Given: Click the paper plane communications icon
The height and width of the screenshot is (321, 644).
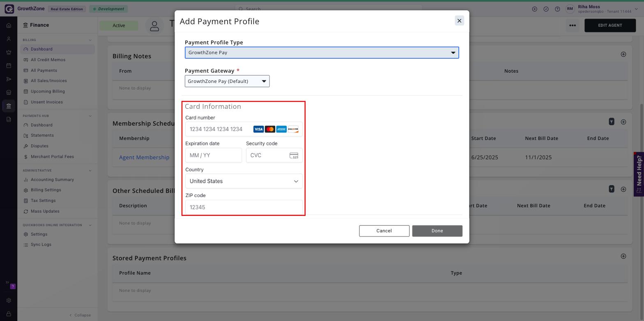Looking at the screenshot, I should (9, 79).
